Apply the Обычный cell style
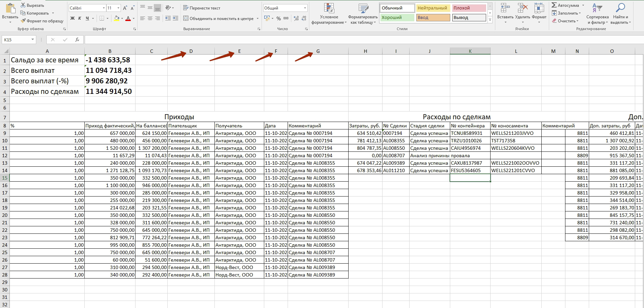644x308 pixels. (x=397, y=8)
